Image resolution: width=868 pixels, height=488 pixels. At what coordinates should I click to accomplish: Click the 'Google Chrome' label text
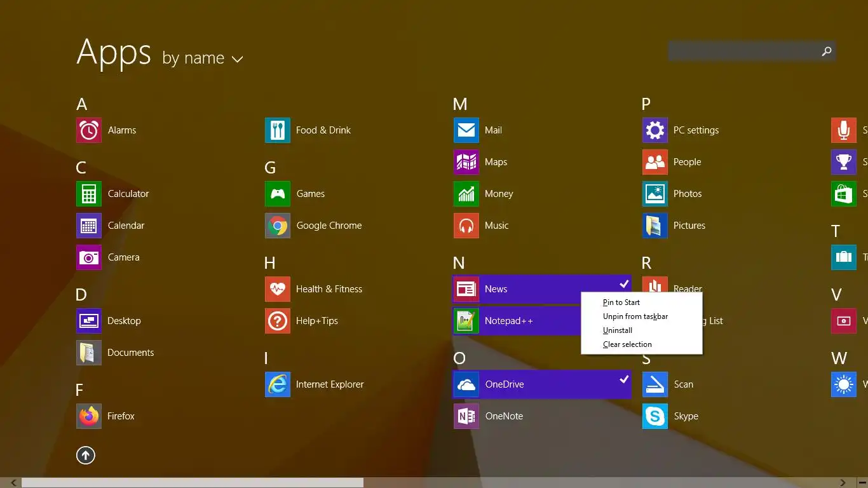pyautogui.click(x=329, y=226)
